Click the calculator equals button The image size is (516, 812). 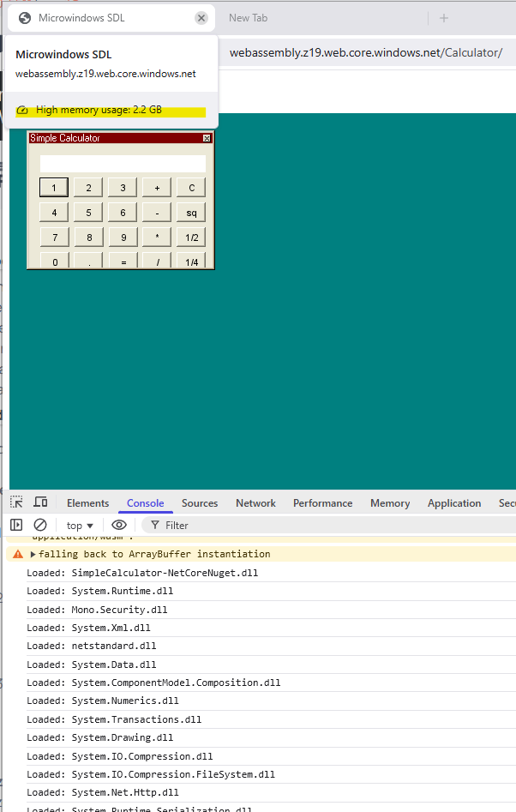(x=123, y=261)
